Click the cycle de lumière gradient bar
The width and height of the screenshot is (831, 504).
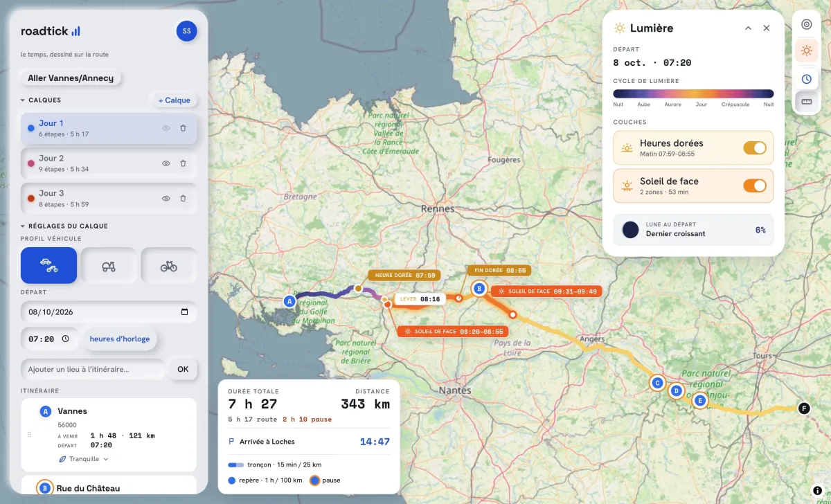coord(693,93)
